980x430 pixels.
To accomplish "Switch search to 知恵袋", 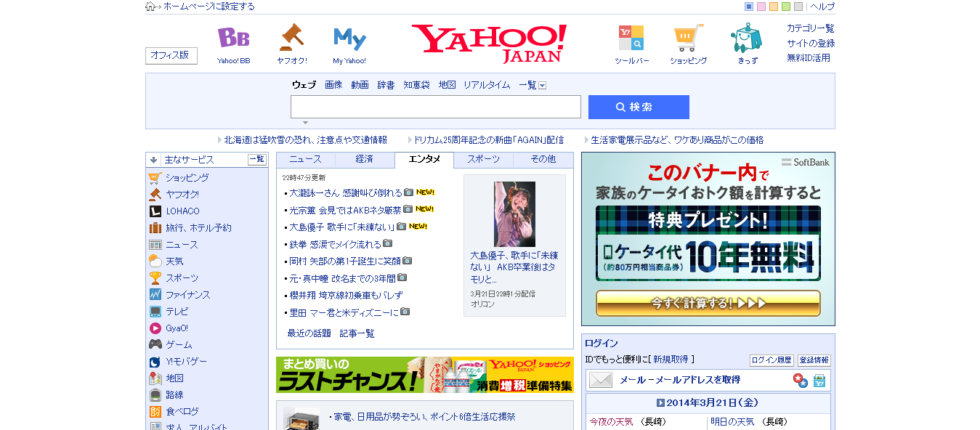I will [416, 85].
